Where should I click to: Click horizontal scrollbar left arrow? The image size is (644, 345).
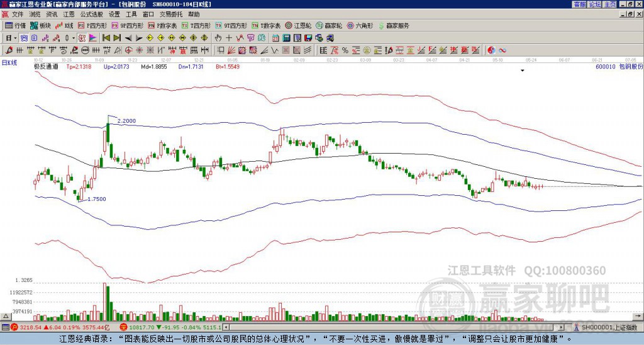click(x=226, y=327)
